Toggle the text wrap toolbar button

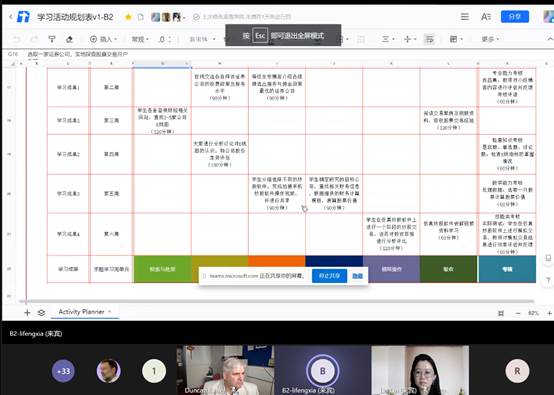[430, 39]
